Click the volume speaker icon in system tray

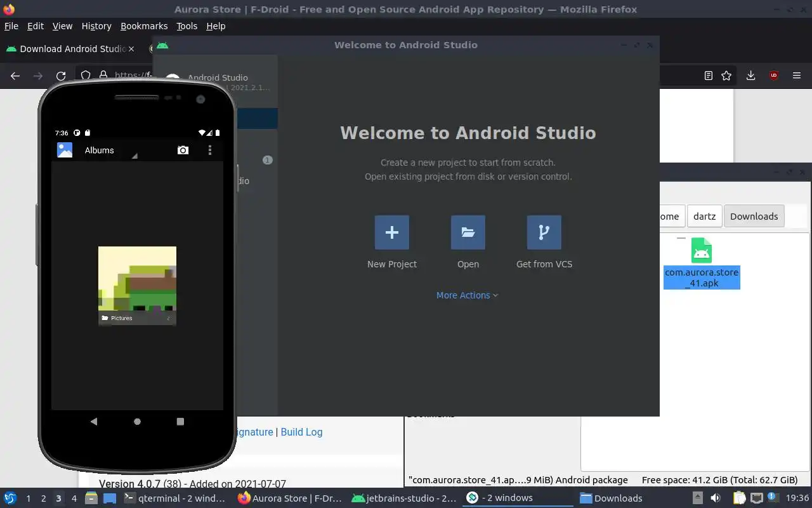click(715, 498)
